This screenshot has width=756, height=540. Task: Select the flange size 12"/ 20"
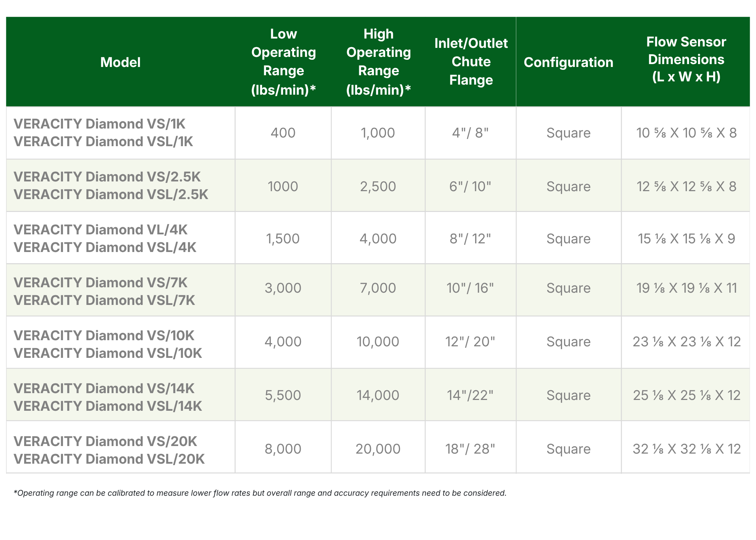pyautogui.click(x=470, y=342)
